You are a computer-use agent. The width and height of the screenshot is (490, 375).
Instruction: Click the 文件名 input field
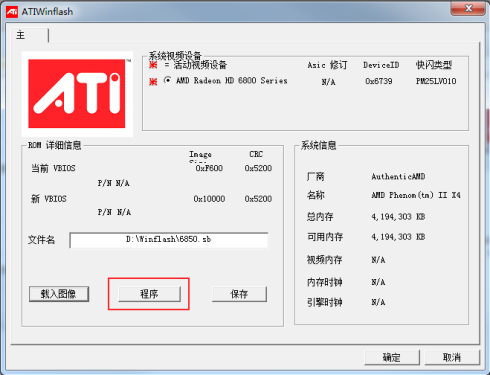click(169, 240)
